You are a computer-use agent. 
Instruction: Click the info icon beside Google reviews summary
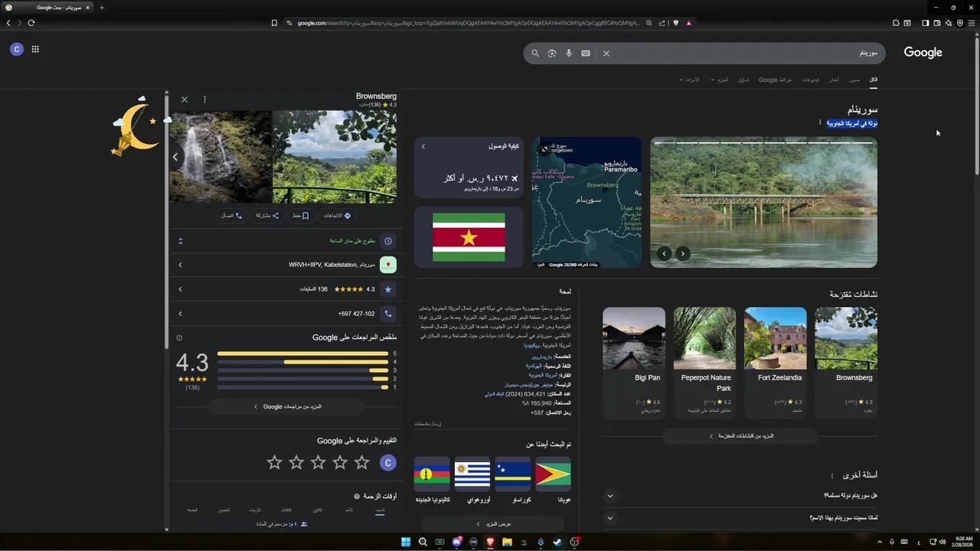(180, 337)
